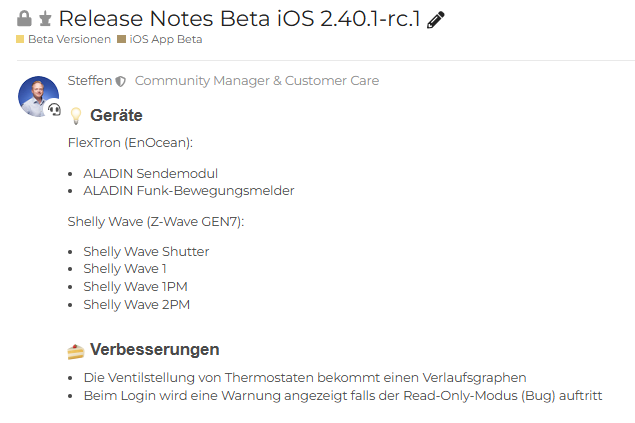Click the Shelly Wave 2PM list entry
The height and width of the screenshot is (423, 635).
coord(136,304)
